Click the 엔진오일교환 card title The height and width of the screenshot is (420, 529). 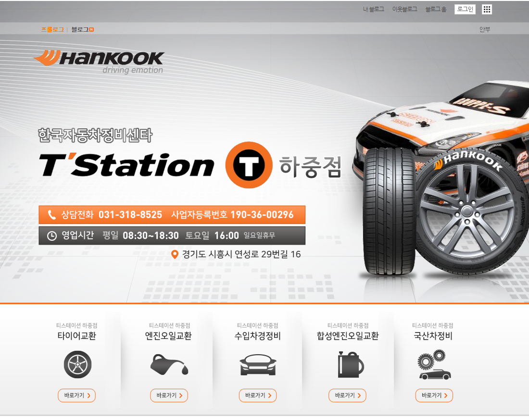(x=168, y=336)
